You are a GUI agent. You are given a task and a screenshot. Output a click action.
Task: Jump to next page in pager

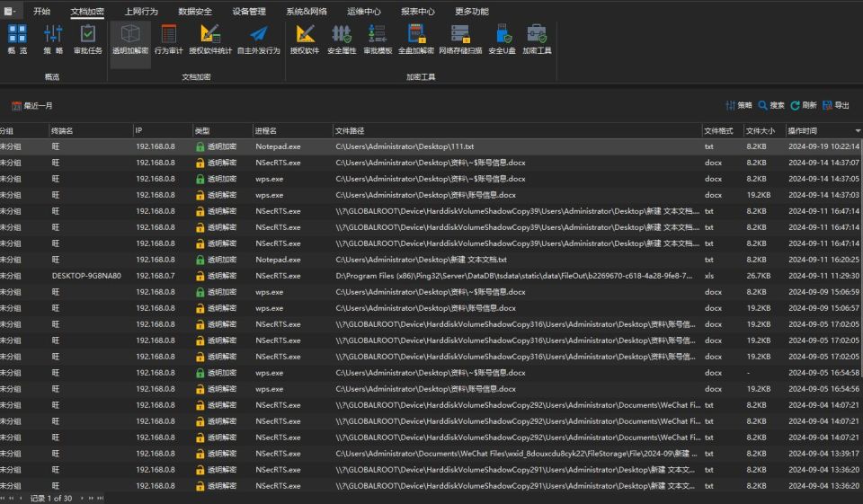pyautogui.click(x=91, y=498)
